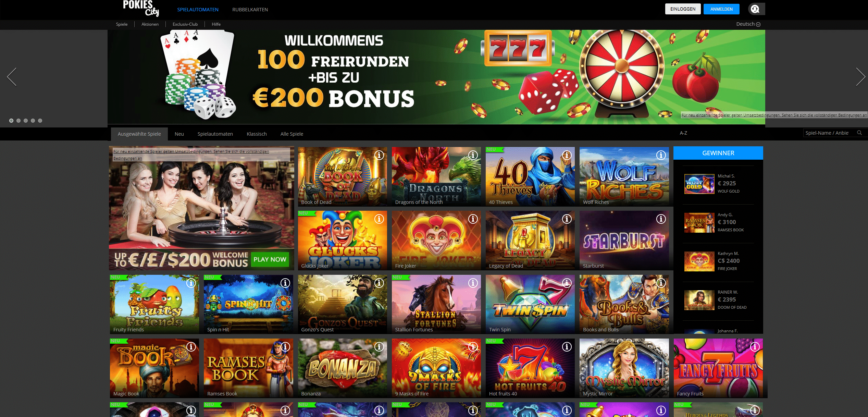This screenshot has width=868, height=417.
Task: Show info for Starburst game
Action: 661,219
